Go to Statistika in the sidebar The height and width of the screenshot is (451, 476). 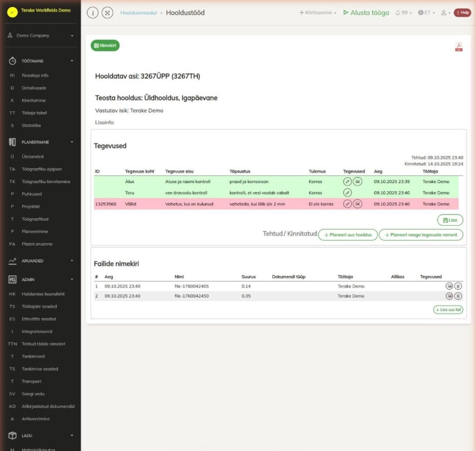(31, 125)
